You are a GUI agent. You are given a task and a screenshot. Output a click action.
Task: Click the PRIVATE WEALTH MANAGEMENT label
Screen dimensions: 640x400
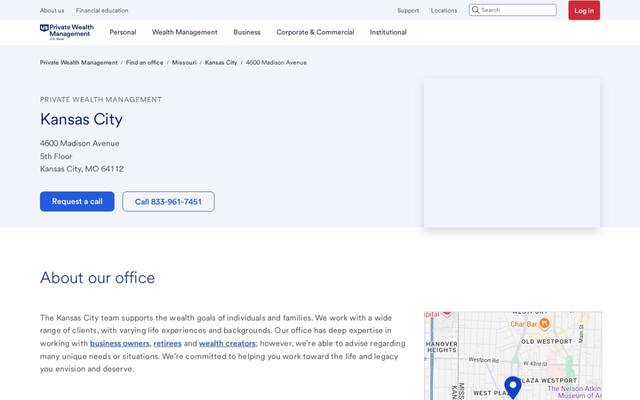click(x=101, y=100)
